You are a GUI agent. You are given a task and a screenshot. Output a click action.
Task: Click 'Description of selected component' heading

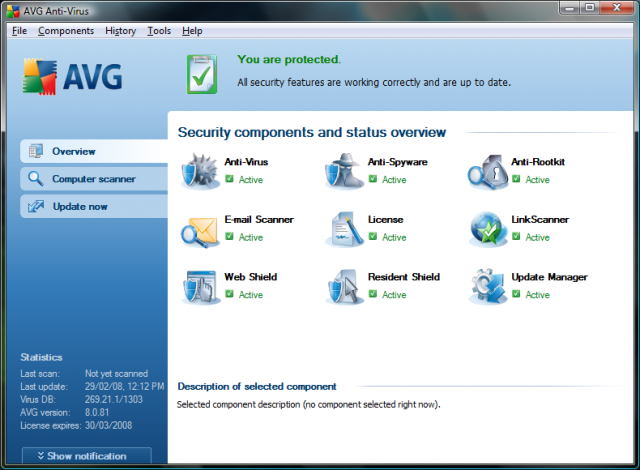point(257,386)
